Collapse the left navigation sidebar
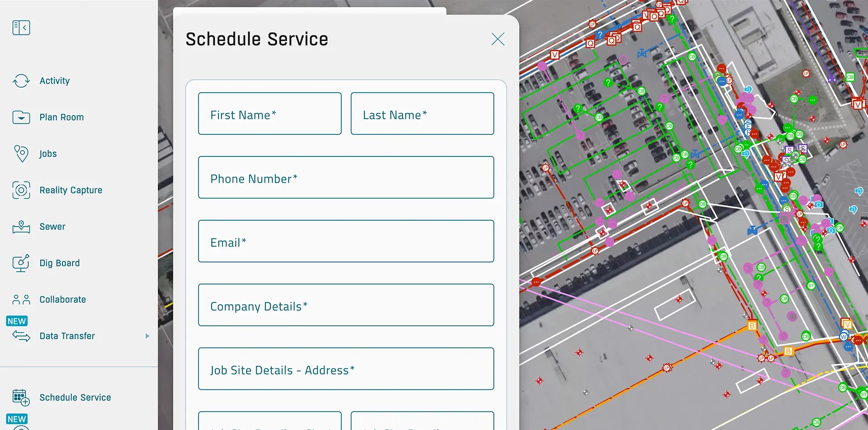Screen dimensions: 868x430 pyautogui.click(x=20, y=27)
